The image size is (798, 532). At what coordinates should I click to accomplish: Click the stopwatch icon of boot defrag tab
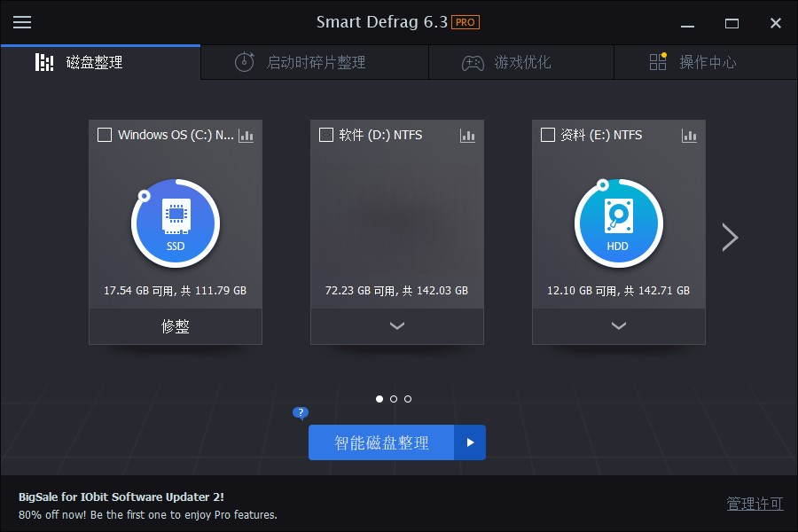pos(245,62)
